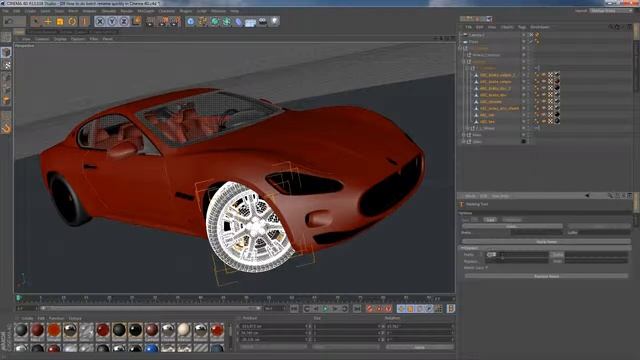640x360 pixels.
Task: Select Texture mode in left toolbar
Action: tap(6, 65)
